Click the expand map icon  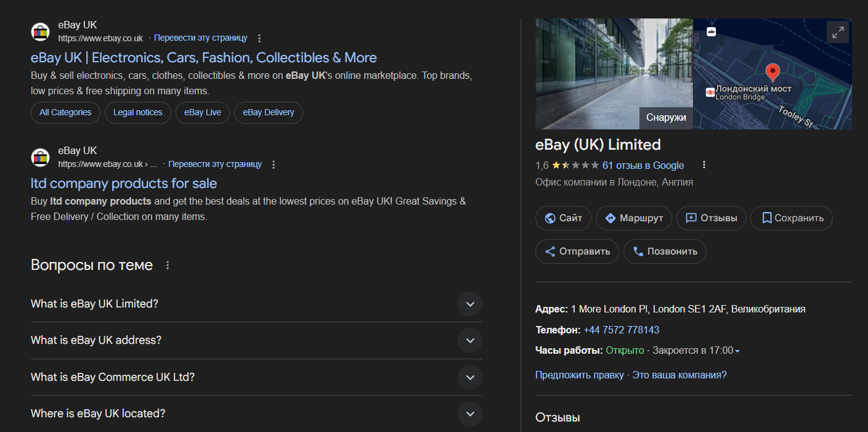(838, 33)
